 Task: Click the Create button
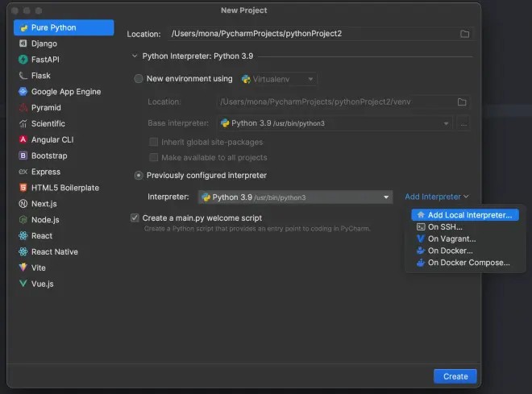[455, 376]
